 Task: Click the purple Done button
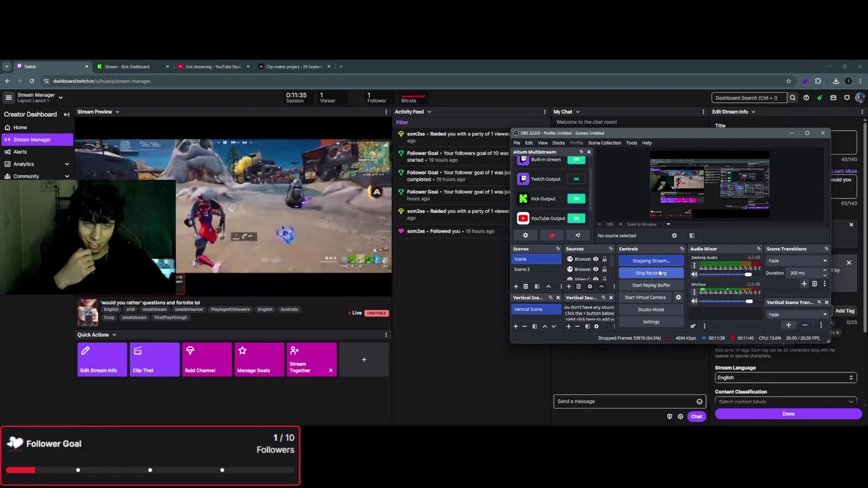[788, 414]
